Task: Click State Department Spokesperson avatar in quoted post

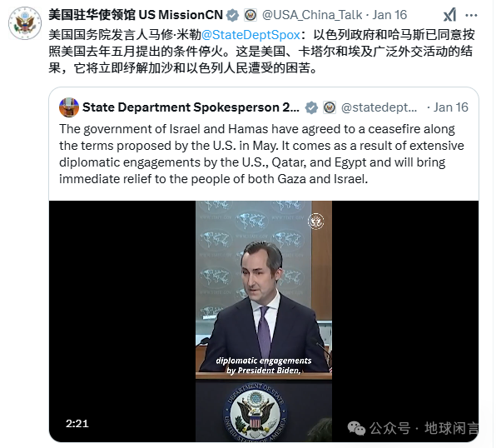Action: click(x=69, y=107)
